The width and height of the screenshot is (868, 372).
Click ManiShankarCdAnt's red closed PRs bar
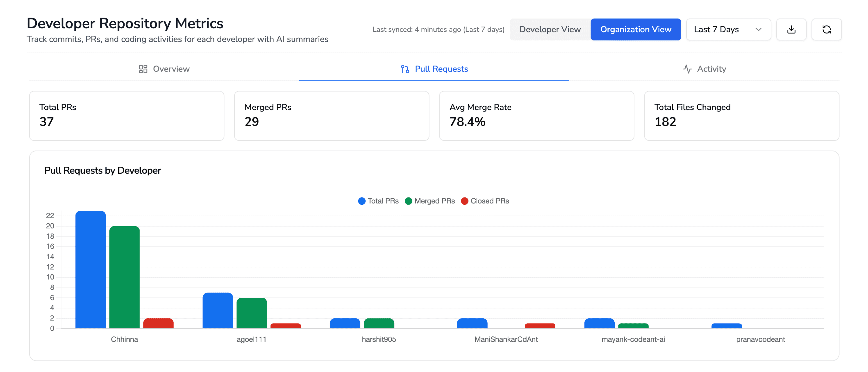[540, 326]
